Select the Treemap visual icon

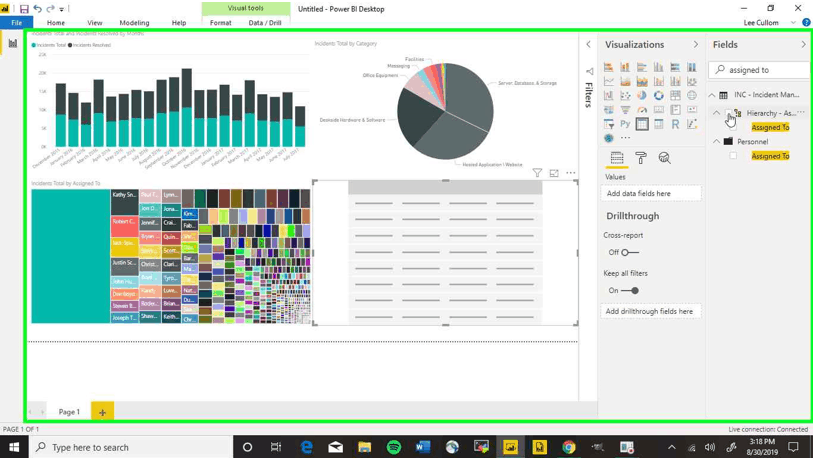click(675, 96)
